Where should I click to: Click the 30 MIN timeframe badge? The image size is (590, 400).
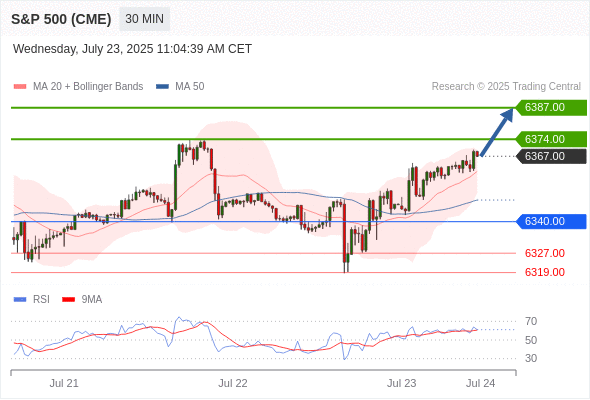144,19
